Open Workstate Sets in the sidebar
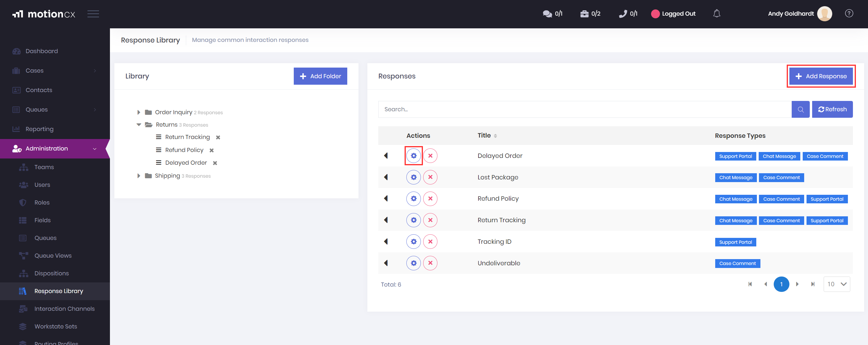The height and width of the screenshot is (345, 868). pos(56,327)
